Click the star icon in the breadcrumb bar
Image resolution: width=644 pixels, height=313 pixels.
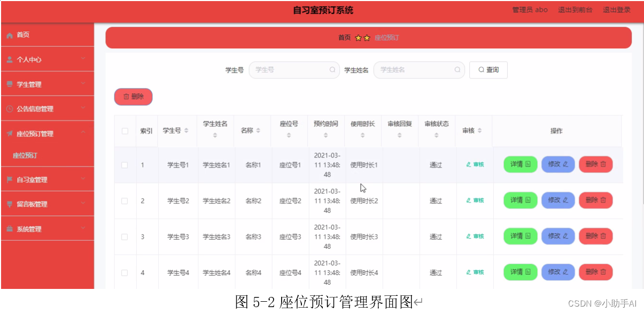359,37
